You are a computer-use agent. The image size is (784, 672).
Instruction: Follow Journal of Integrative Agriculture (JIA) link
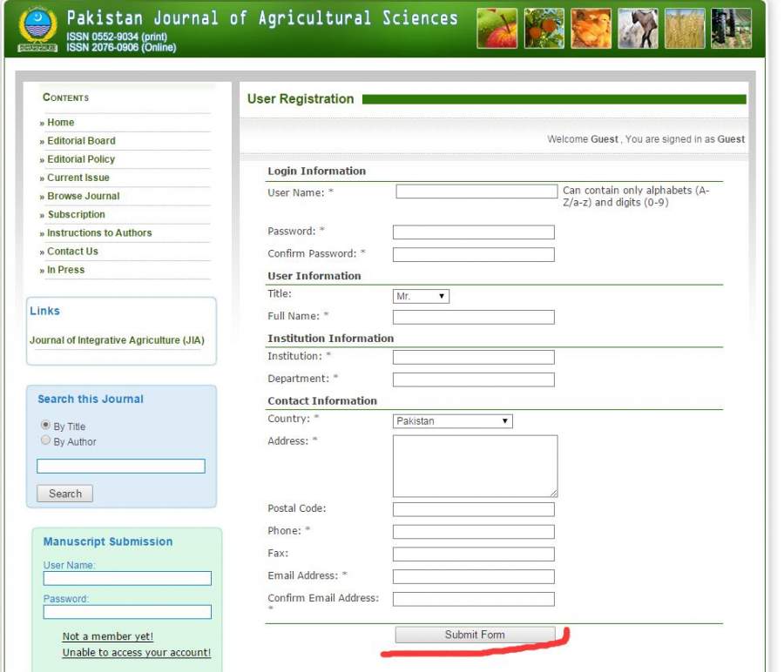[117, 340]
